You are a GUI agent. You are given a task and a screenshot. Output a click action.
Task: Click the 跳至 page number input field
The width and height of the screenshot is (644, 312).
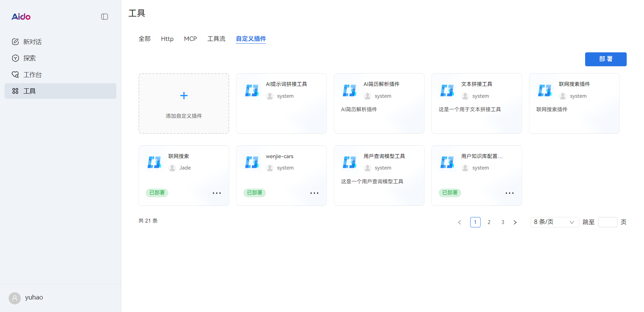coord(608,222)
